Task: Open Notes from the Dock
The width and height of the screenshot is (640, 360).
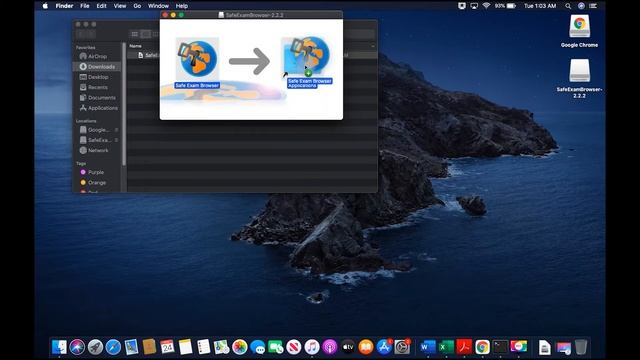Action: click(185, 347)
